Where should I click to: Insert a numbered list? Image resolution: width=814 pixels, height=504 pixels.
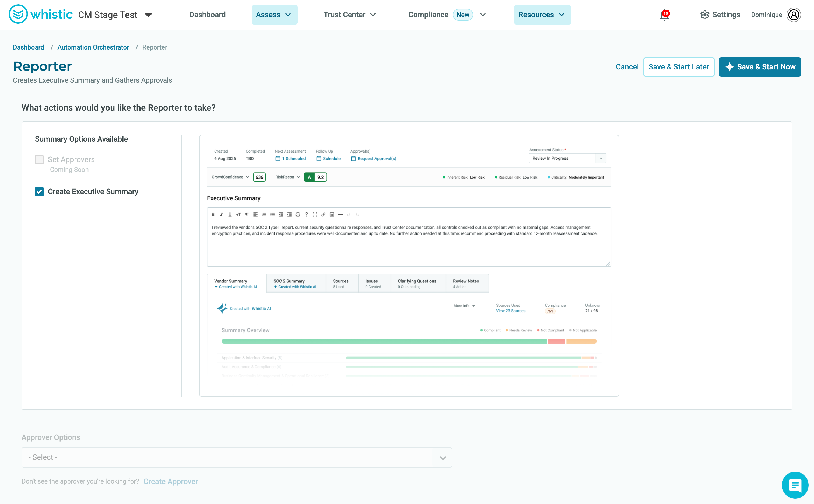(x=264, y=214)
